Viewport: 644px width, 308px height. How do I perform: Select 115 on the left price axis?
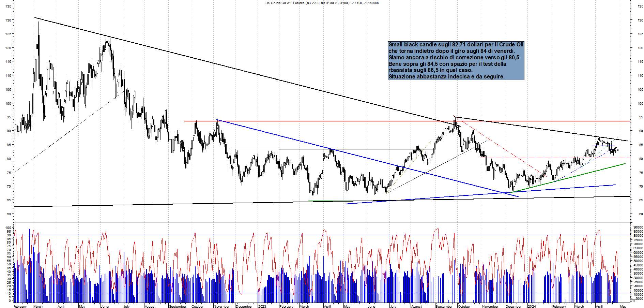coord(9,62)
